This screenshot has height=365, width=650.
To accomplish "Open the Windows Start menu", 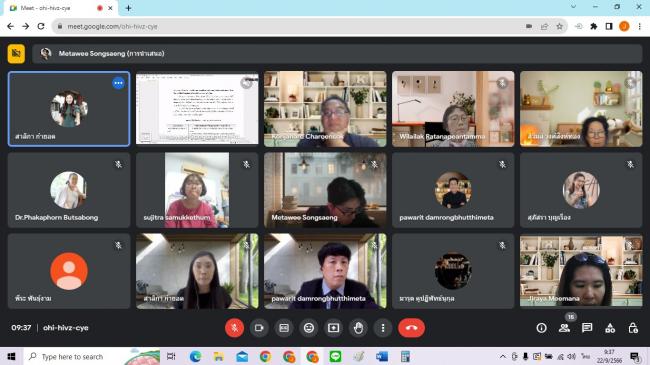I will (11, 356).
